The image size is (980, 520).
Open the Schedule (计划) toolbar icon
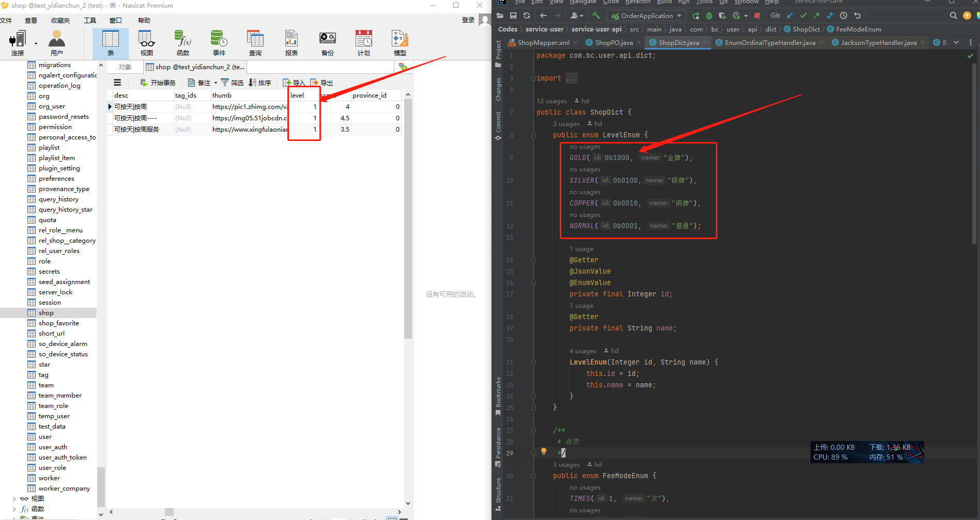pos(364,43)
